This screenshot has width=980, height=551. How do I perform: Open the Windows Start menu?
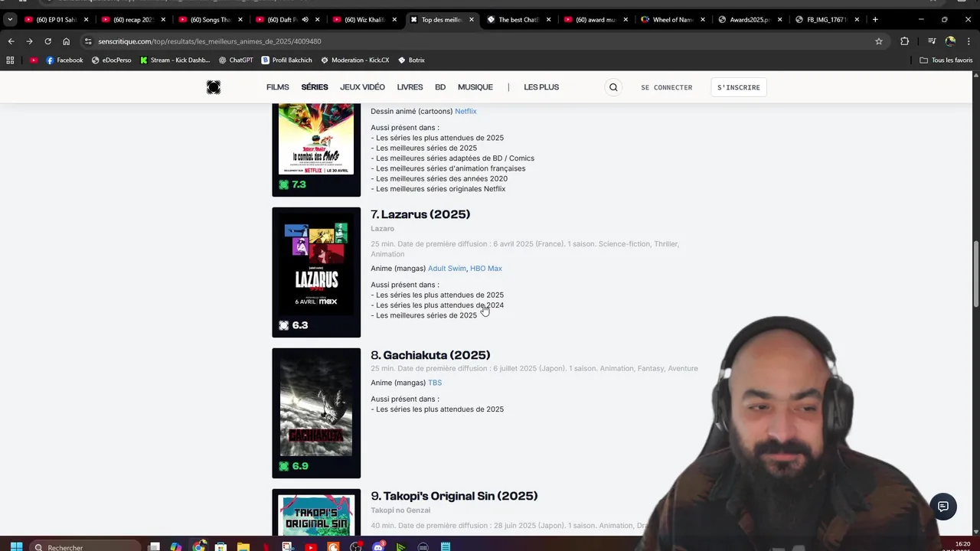[x=16, y=546]
